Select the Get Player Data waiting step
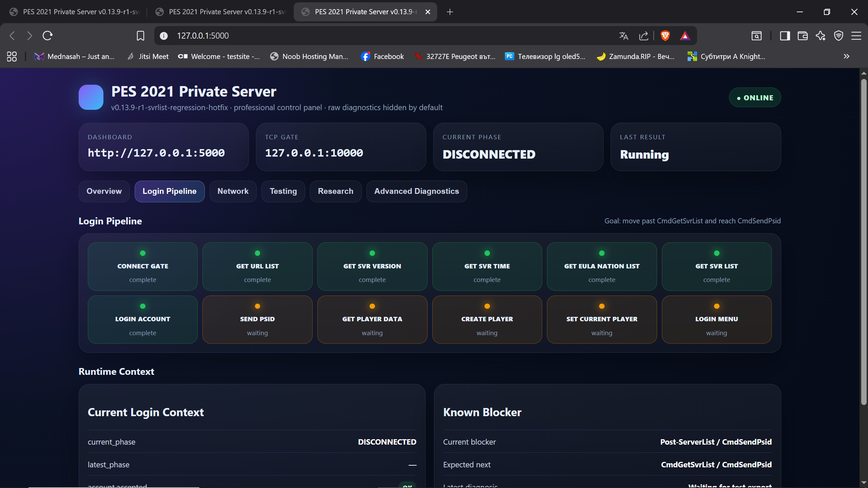The image size is (868, 488). point(372,320)
